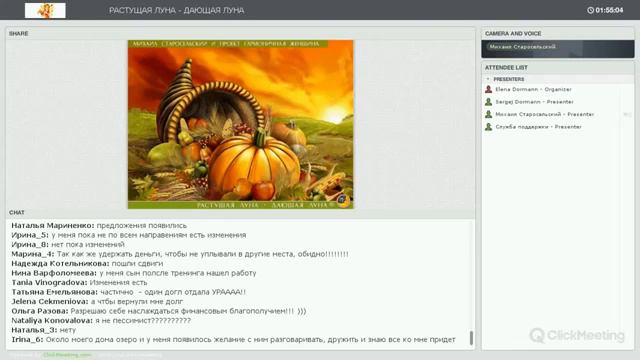Click the Михаил Старосельский camera video tile
The height and width of the screenshot is (360, 640).
click(558, 49)
